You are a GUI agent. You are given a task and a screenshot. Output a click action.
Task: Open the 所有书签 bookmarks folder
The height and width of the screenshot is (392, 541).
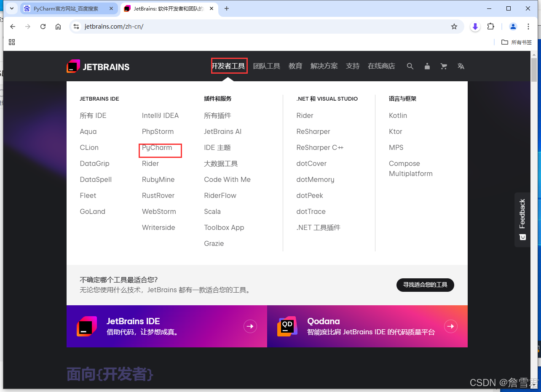517,42
